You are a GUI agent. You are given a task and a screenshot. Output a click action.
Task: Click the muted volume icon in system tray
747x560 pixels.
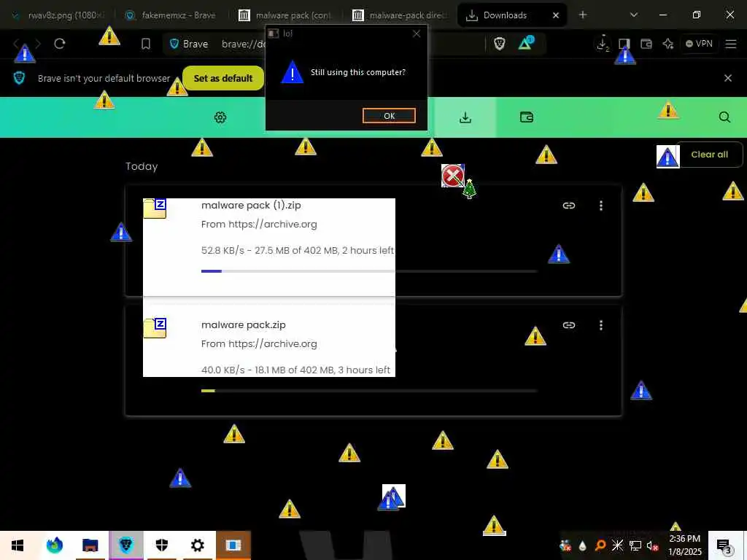(x=652, y=545)
